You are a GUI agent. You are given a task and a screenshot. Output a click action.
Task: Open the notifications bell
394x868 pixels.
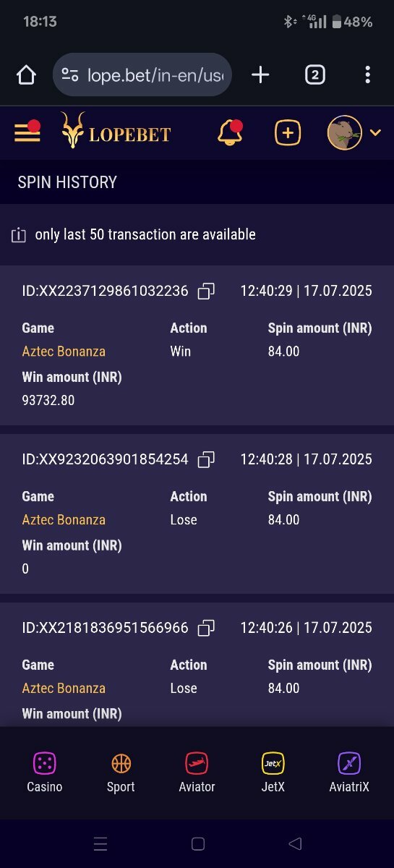tap(230, 132)
